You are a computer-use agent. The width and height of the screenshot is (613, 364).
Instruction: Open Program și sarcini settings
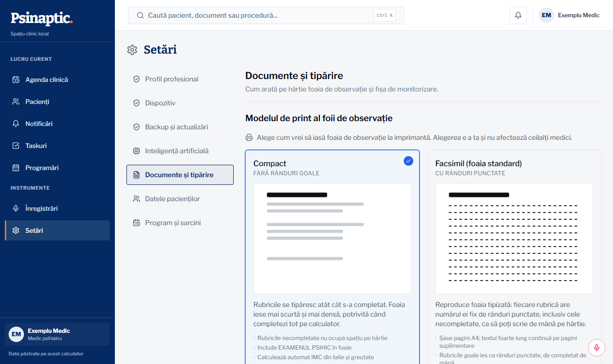[x=180, y=223]
